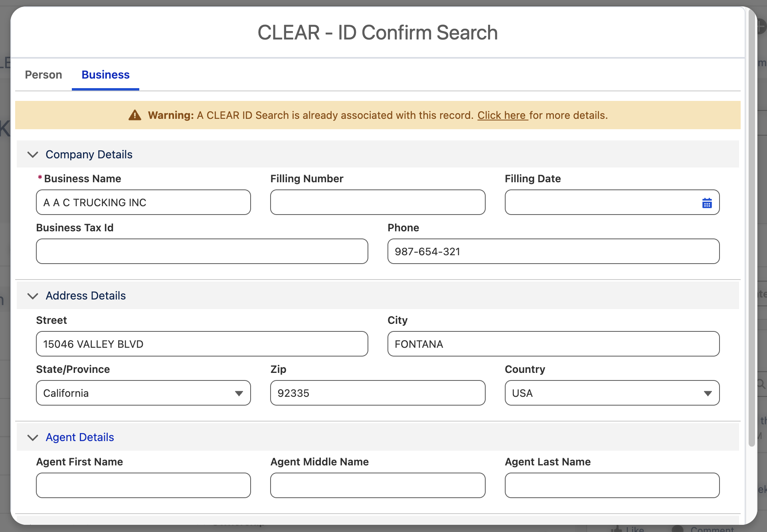Click the 'Agent Middle Name' label
Image resolution: width=767 pixels, height=532 pixels.
320,462
